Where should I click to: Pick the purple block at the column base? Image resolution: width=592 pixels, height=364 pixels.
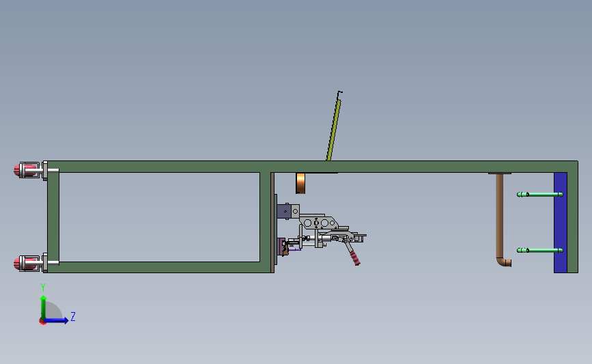coord(281,247)
